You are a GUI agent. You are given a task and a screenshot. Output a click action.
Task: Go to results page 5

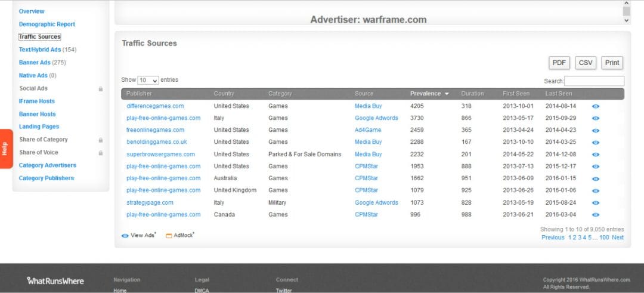pyautogui.click(x=590, y=238)
